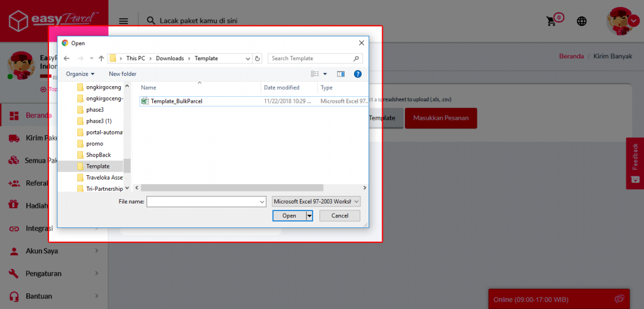Click the Open button in the dialog
The height and width of the screenshot is (309, 644).
(x=289, y=215)
